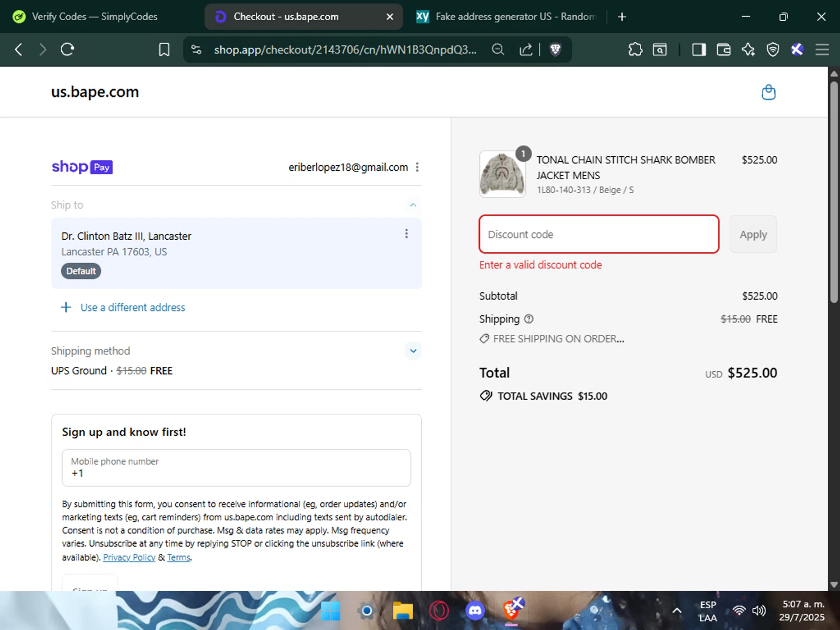Open a new browser tab
This screenshot has width=840, height=630.
(x=622, y=17)
